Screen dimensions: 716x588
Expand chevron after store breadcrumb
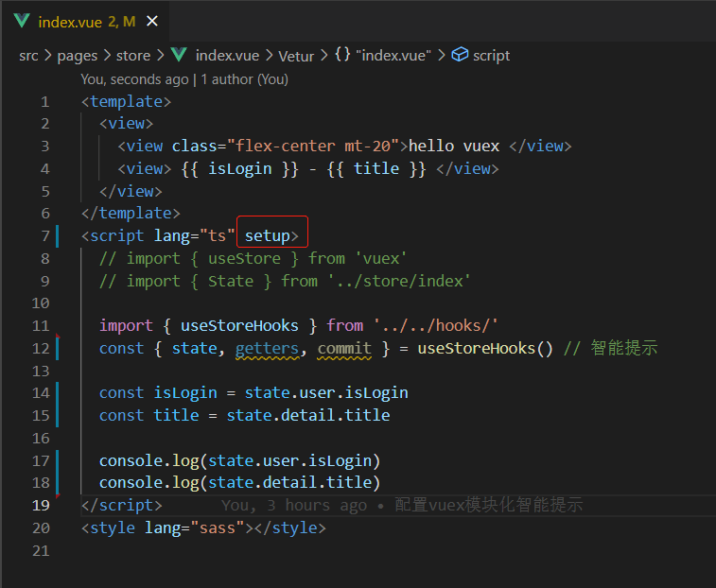point(160,56)
